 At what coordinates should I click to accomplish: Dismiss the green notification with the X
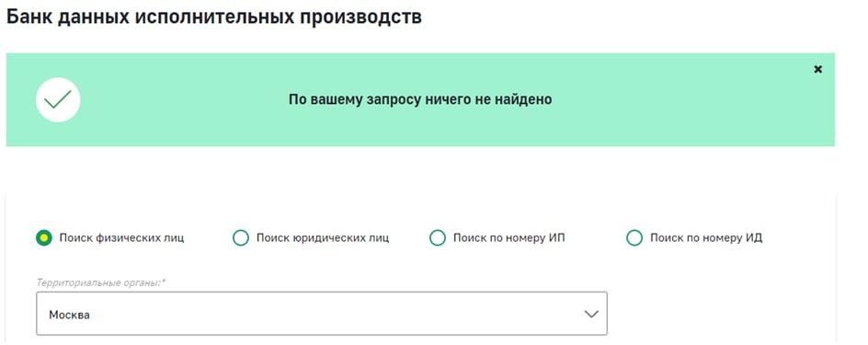pos(817,69)
